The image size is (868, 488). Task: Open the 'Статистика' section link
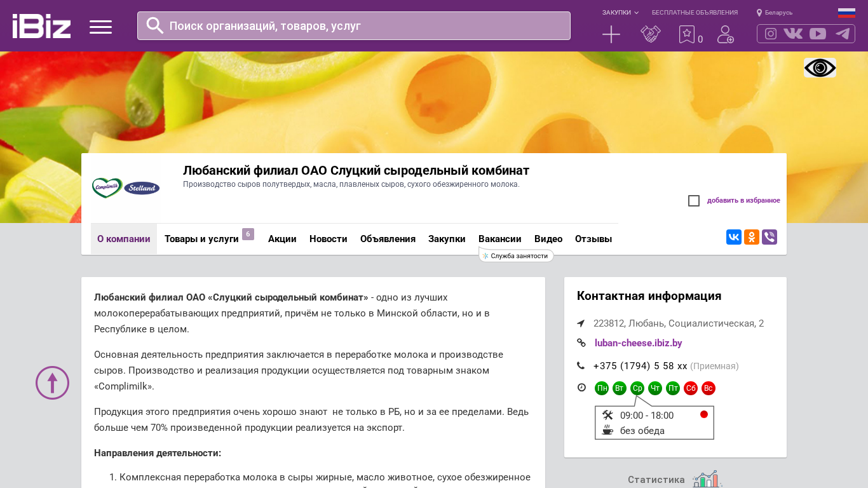(656, 480)
